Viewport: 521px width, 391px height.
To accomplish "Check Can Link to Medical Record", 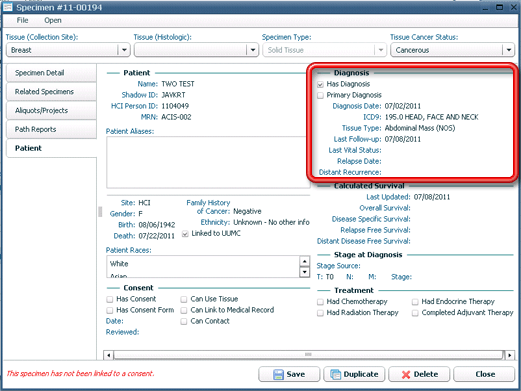I will point(184,310).
